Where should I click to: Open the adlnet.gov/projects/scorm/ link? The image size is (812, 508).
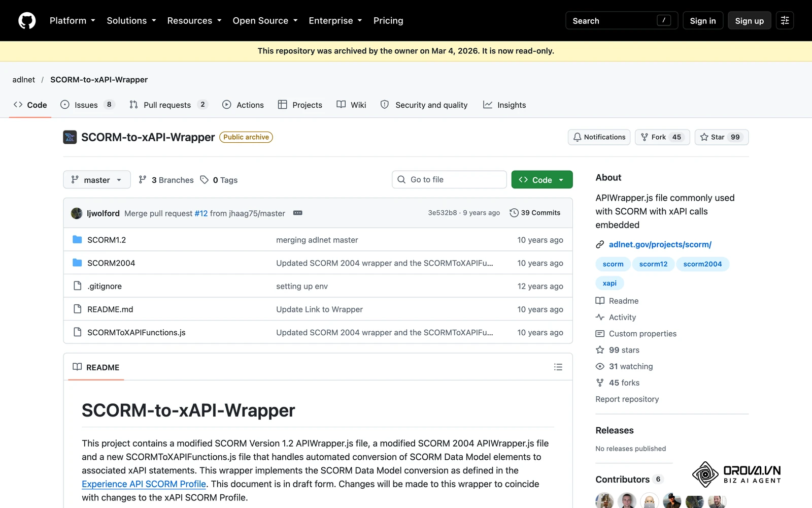(x=660, y=244)
